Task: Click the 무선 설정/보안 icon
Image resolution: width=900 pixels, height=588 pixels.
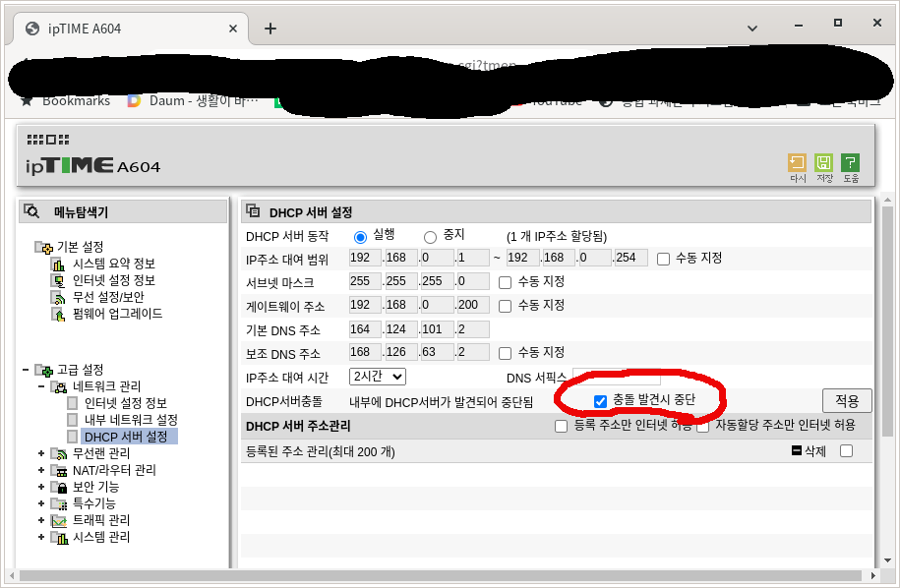Action: click(58, 297)
